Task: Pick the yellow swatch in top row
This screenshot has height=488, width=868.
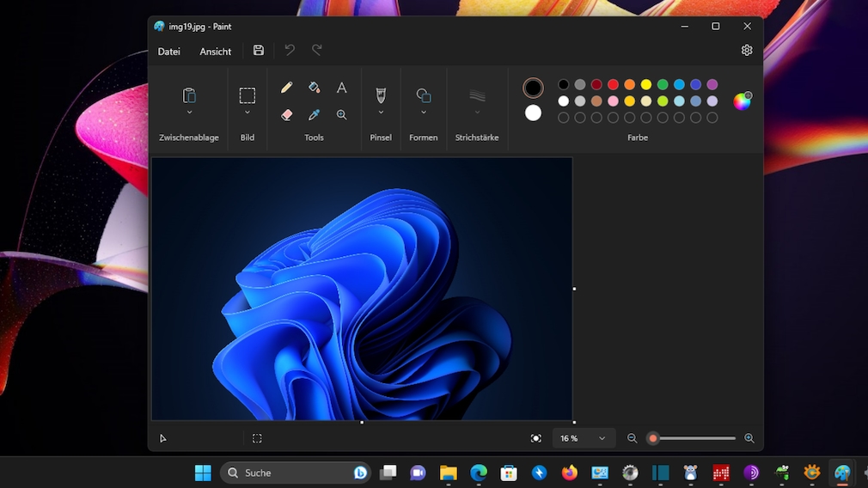Action: coord(646,85)
